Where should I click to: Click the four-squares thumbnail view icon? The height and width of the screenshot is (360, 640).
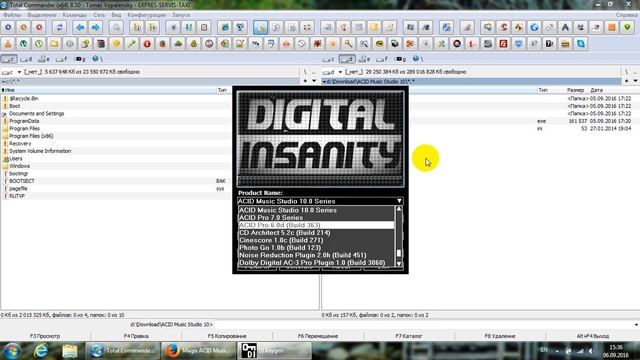point(307,27)
